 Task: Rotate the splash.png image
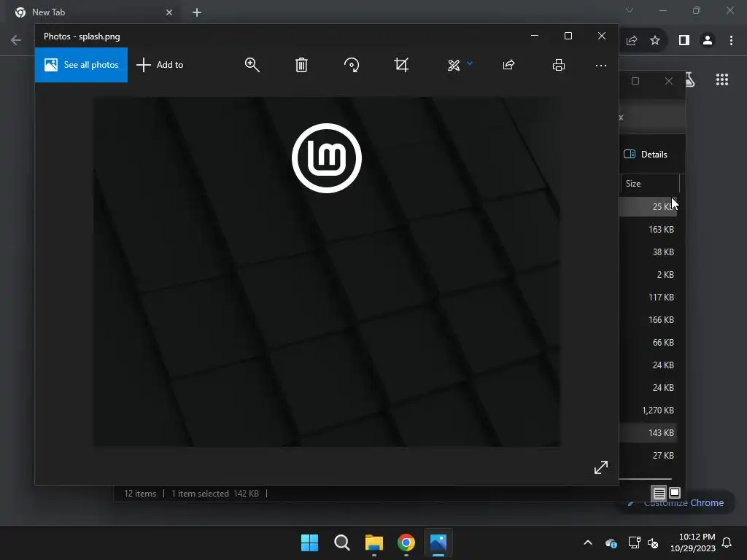coord(352,65)
